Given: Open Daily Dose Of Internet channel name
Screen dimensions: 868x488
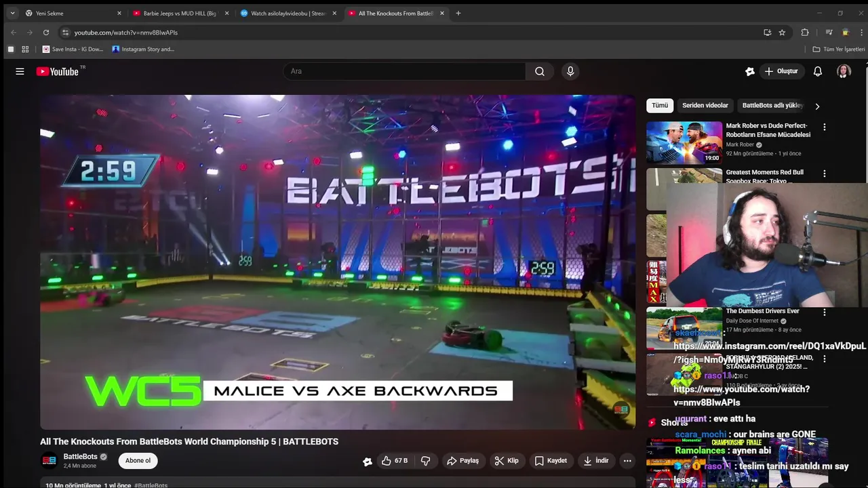Looking at the screenshot, I should (x=753, y=321).
